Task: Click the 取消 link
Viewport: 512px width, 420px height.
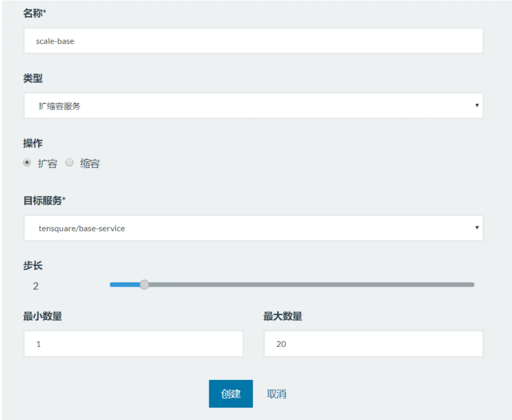Action: pos(276,394)
